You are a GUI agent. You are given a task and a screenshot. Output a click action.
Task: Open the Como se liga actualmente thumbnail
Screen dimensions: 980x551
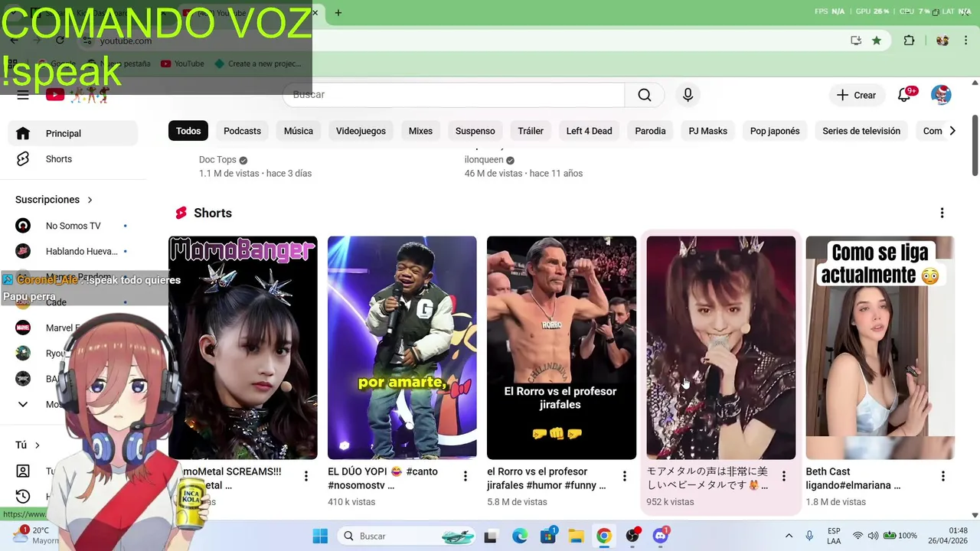(x=880, y=347)
